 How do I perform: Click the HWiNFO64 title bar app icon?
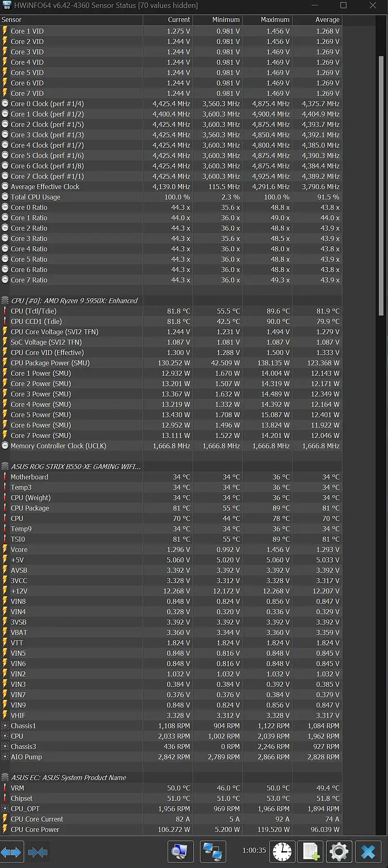tap(7, 5)
